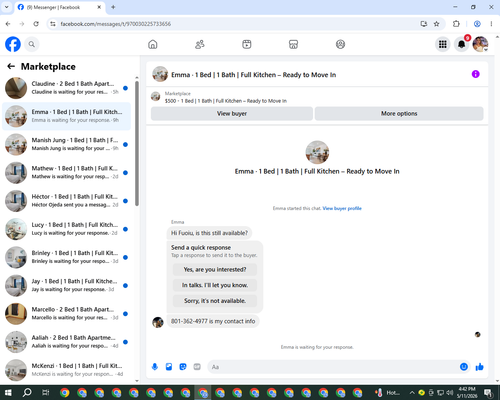Open tab search dropdown arrow
This screenshot has height=400, width=500.
click(7, 7)
